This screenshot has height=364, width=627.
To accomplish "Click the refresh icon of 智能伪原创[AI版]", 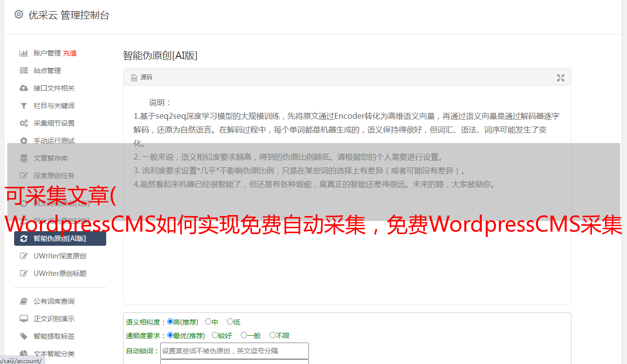I will point(23,238).
